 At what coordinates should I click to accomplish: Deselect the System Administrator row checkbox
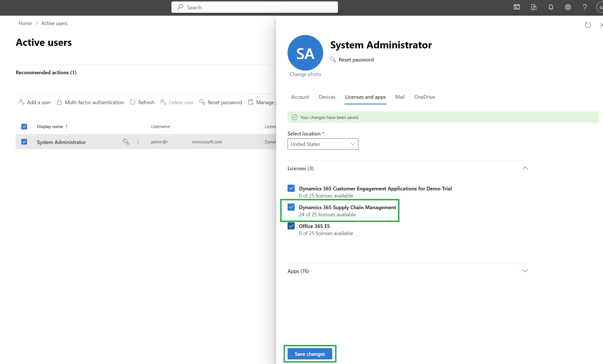(x=24, y=141)
